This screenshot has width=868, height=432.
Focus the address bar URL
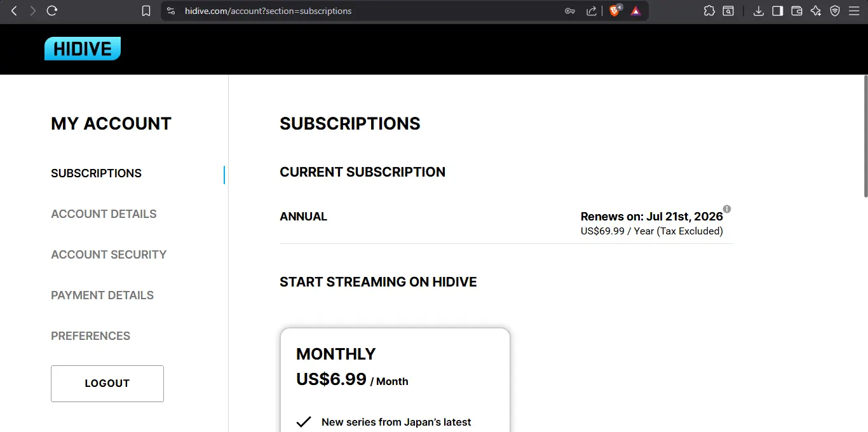268,11
